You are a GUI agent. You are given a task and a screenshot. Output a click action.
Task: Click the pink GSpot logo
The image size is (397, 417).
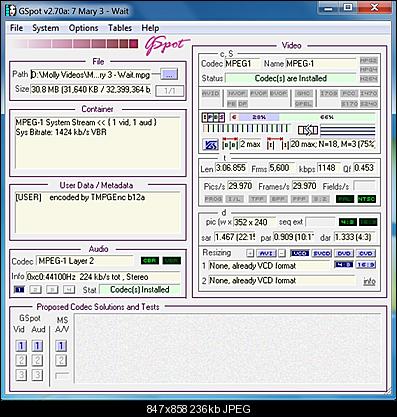pyautogui.click(x=167, y=45)
